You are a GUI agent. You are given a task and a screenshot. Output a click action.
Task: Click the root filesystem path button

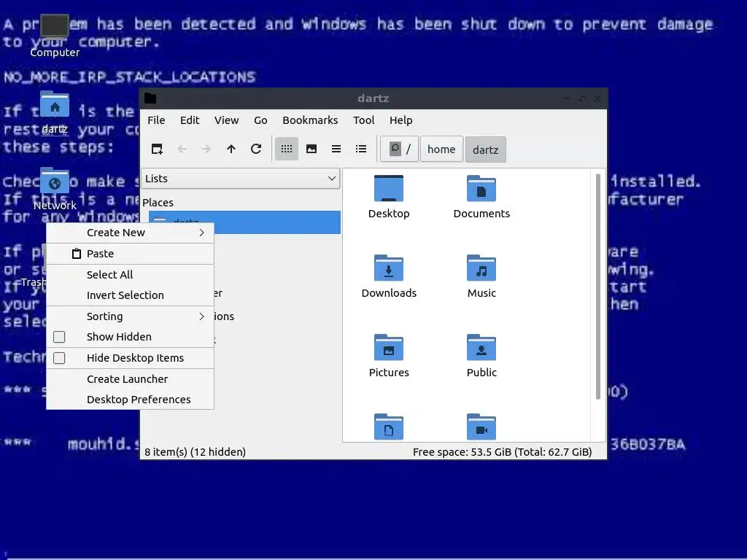(399, 149)
